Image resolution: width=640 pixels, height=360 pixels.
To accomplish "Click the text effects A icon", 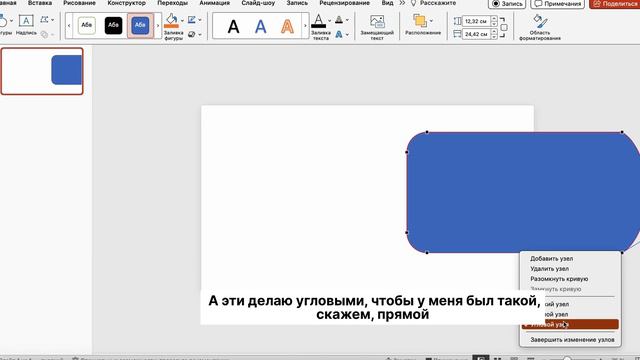I will tap(339, 34).
